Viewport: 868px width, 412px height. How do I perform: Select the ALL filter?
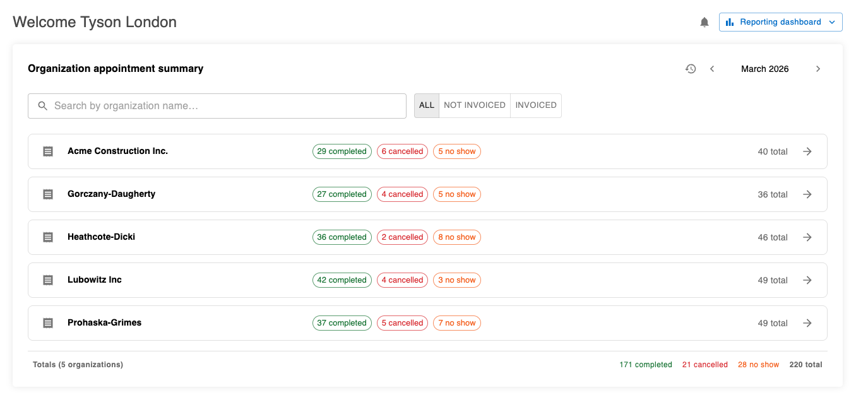pos(427,105)
